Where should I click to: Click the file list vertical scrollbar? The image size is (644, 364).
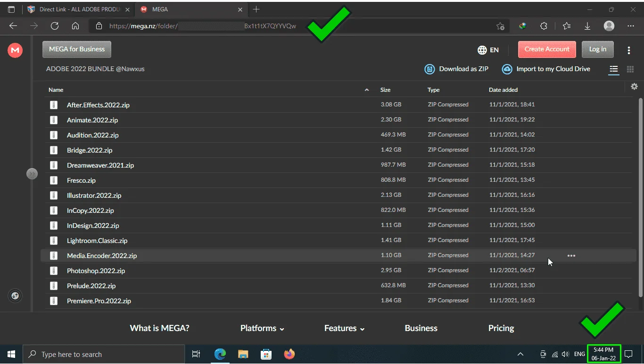(x=640, y=198)
